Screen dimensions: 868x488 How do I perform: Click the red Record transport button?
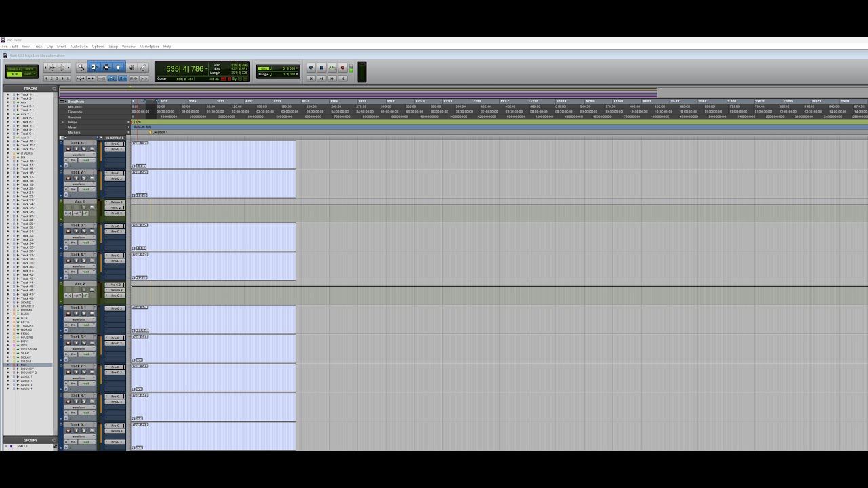342,68
